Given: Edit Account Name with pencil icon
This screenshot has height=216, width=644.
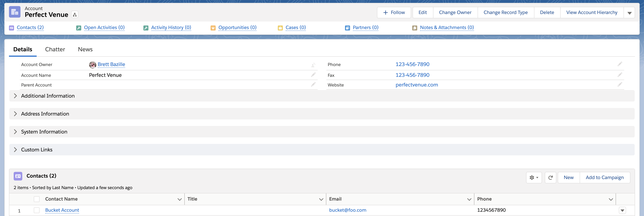Looking at the screenshot, I should pos(313,75).
